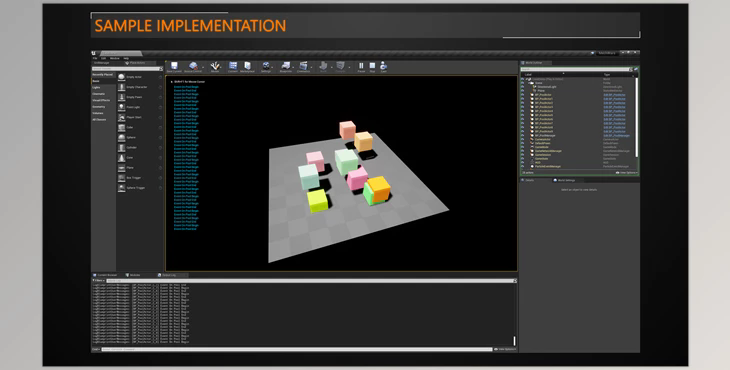The width and height of the screenshot is (730, 370).
Task: Click the Modes toolbar icon
Action: point(215,67)
